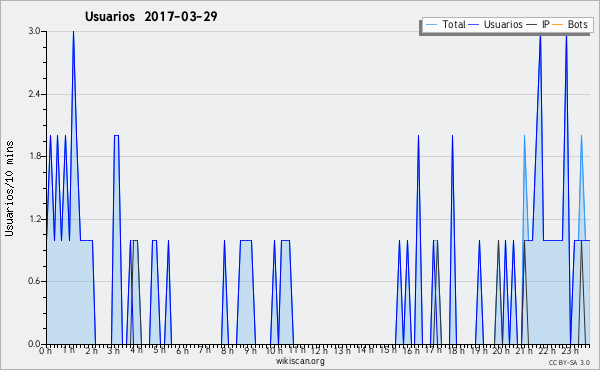
Task: Click the wikiscan.org text below chart
Action: (x=300, y=361)
